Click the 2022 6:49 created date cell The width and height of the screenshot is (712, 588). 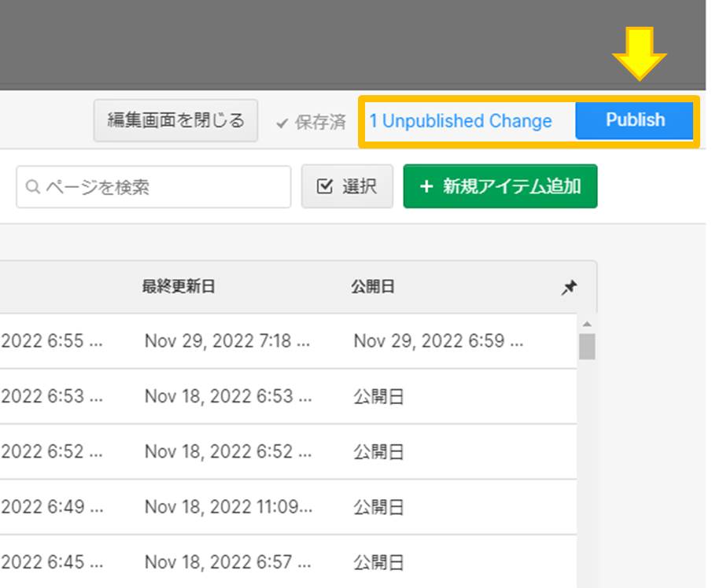[x=52, y=507]
